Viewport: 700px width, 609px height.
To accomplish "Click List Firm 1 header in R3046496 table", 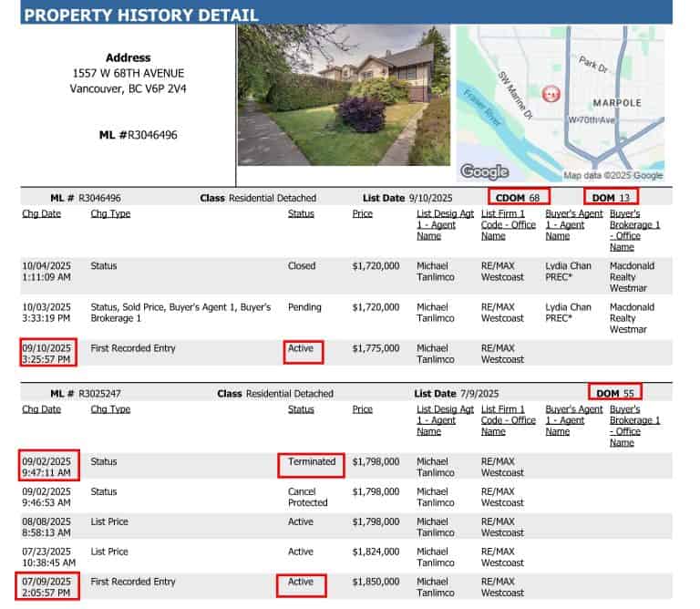I will click(x=509, y=225).
